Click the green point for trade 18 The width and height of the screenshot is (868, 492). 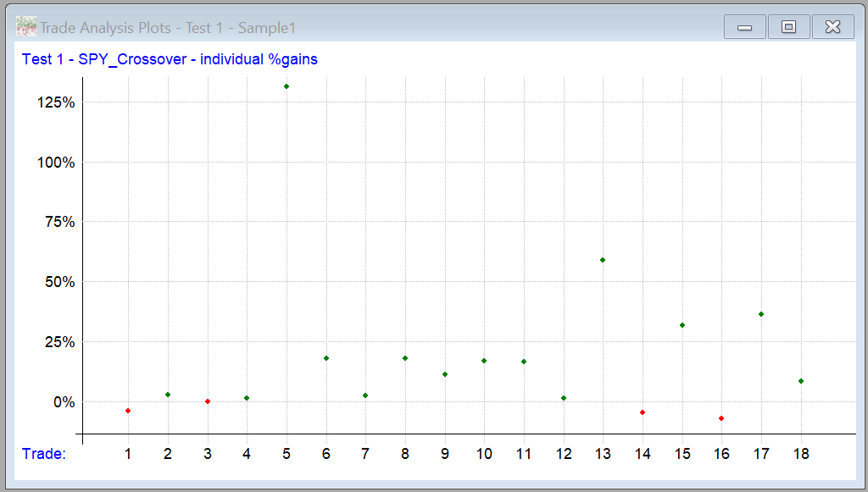801,381
